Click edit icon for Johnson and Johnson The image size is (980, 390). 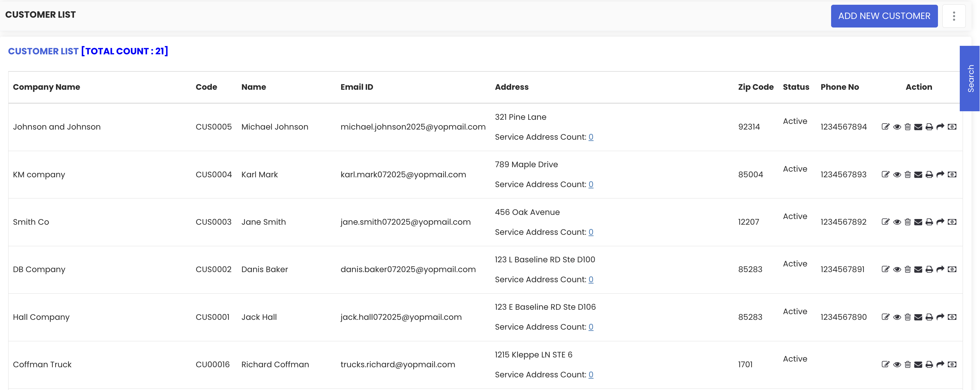pos(885,127)
